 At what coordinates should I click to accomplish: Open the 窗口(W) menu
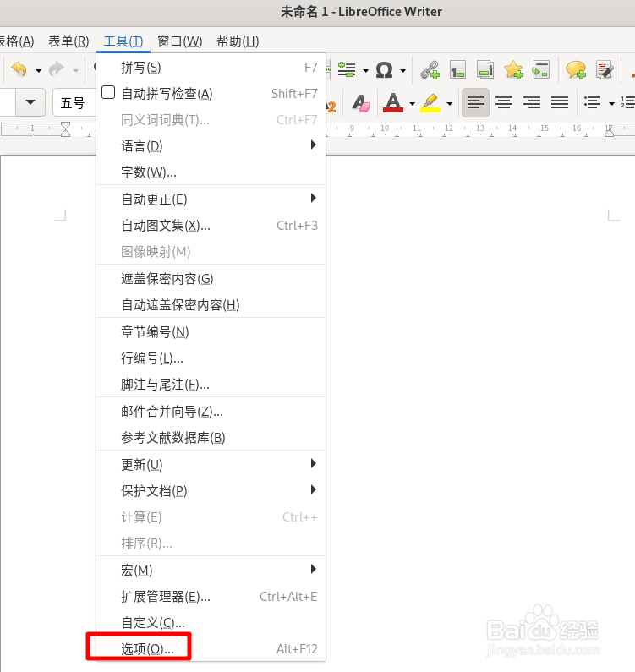(179, 41)
